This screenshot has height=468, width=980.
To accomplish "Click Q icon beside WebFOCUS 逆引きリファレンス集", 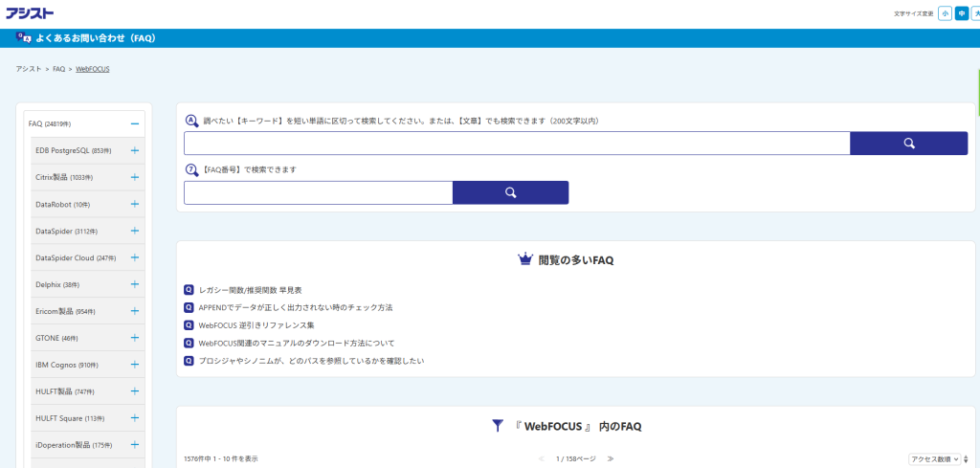I will tap(189, 325).
